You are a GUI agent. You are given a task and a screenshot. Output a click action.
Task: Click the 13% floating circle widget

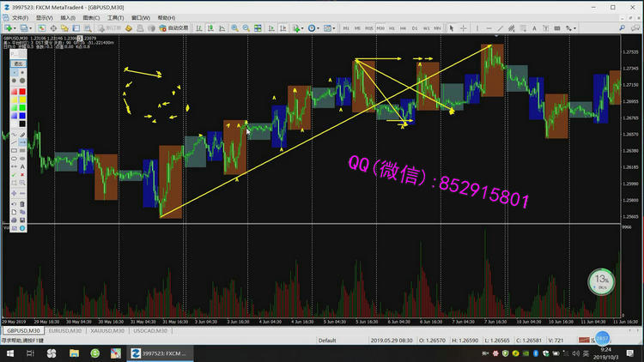point(602,281)
